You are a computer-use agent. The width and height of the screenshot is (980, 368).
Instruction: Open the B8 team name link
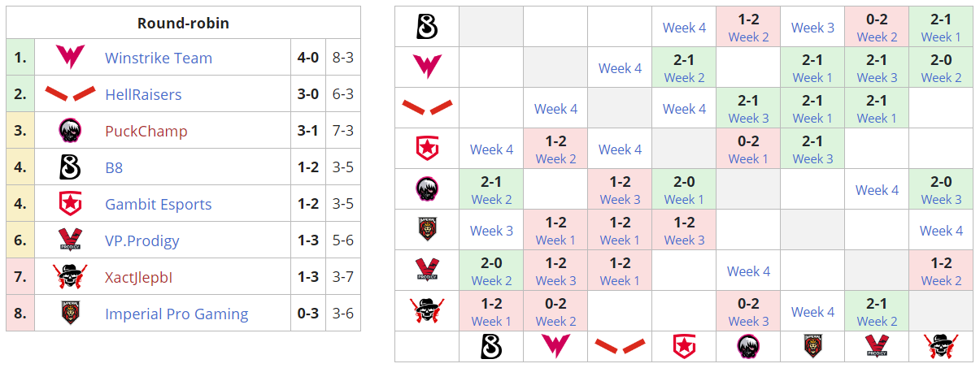click(114, 168)
